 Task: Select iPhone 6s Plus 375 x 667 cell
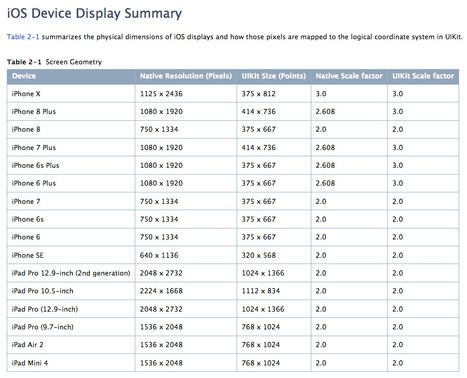[x=274, y=165]
